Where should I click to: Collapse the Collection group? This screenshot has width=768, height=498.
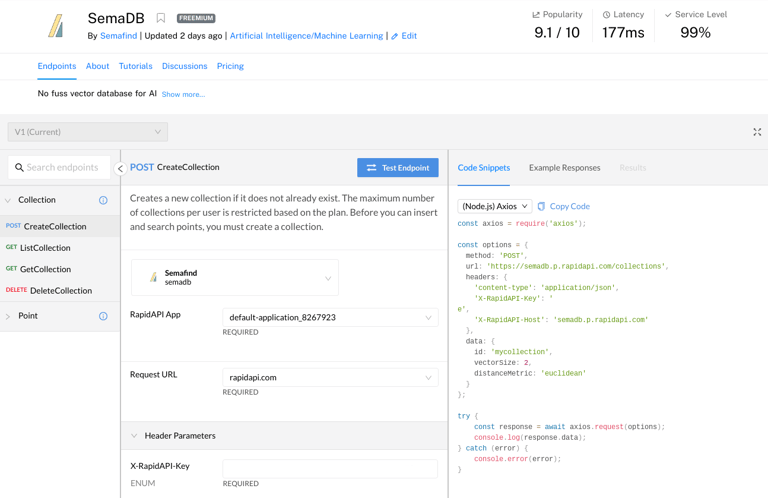(x=8, y=200)
